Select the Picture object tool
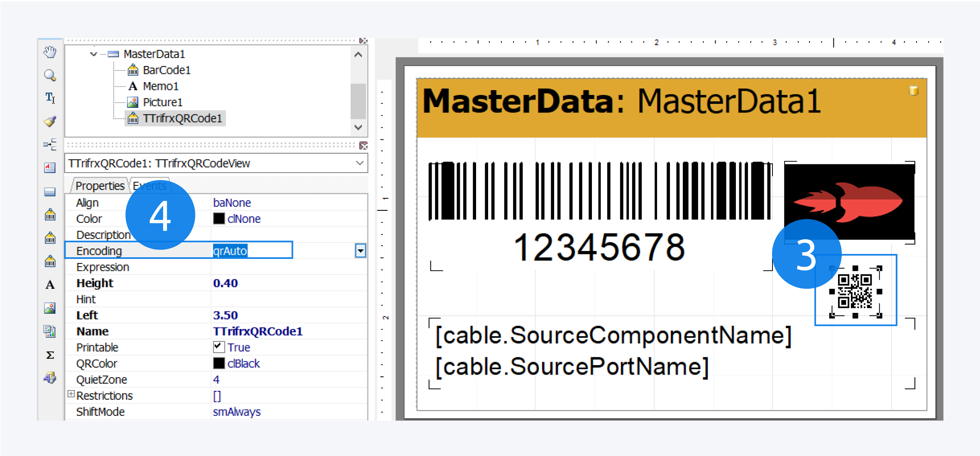This screenshot has height=456, width=980. click(x=50, y=307)
